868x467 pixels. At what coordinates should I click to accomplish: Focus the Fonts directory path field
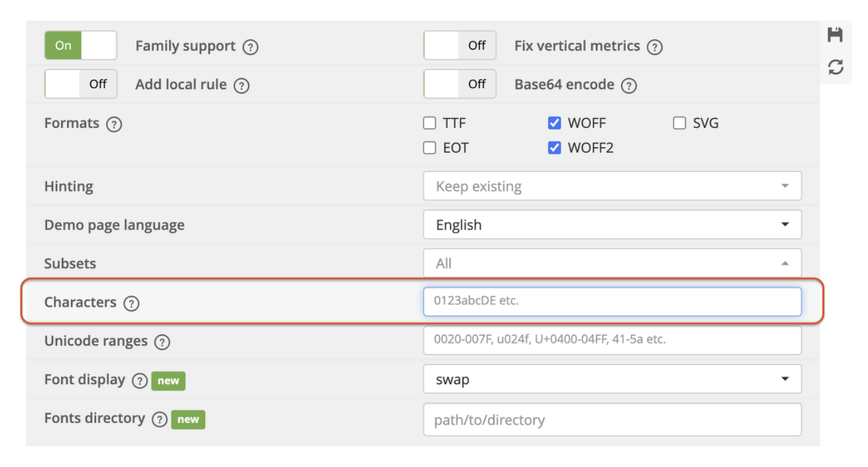click(x=612, y=420)
